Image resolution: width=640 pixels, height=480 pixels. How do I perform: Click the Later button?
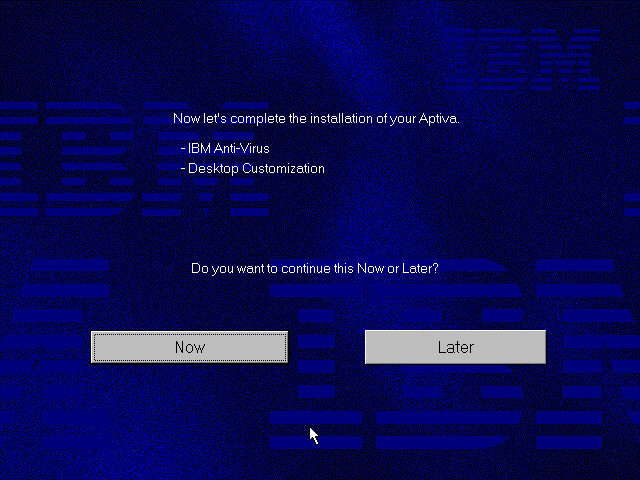click(455, 347)
